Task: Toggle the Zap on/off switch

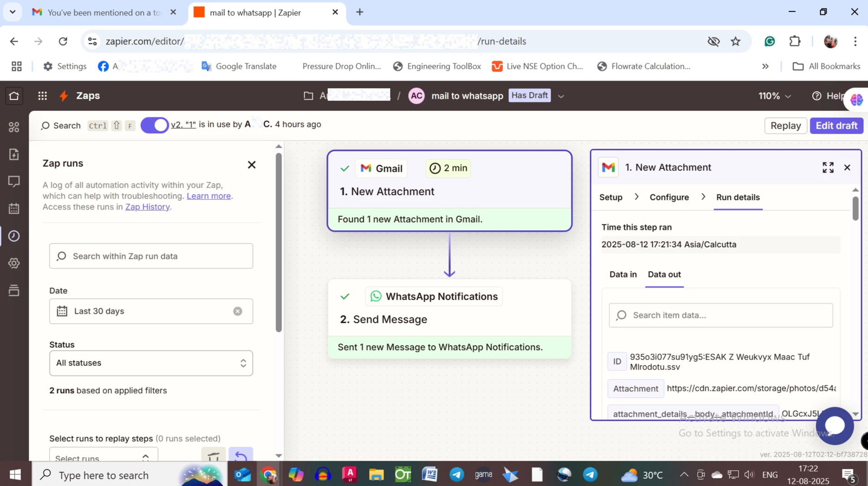Action: click(154, 125)
